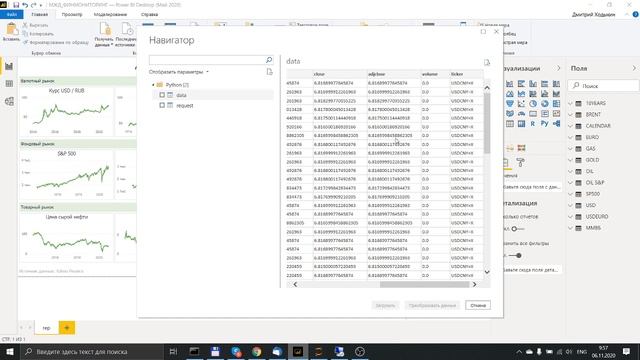Screen dimensions: 640x360
Task: Click the Fields pane Поиск search box
Action: (x=604, y=86)
